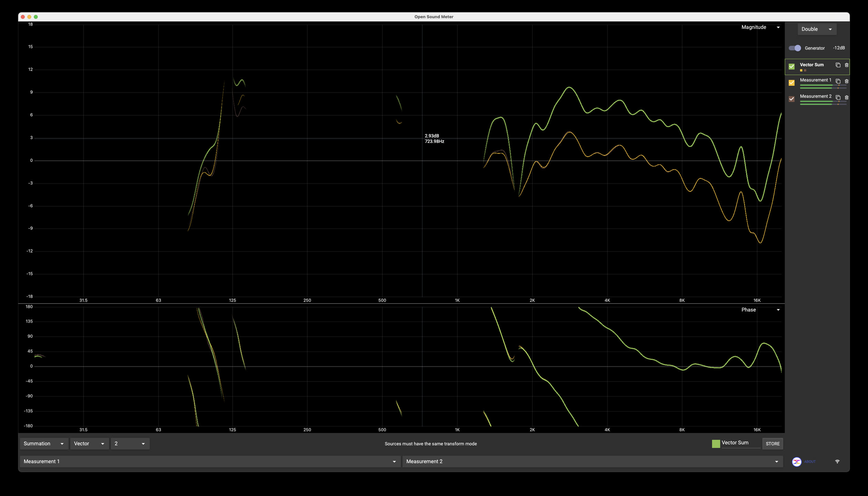Click the STORE button

click(772, 444)
